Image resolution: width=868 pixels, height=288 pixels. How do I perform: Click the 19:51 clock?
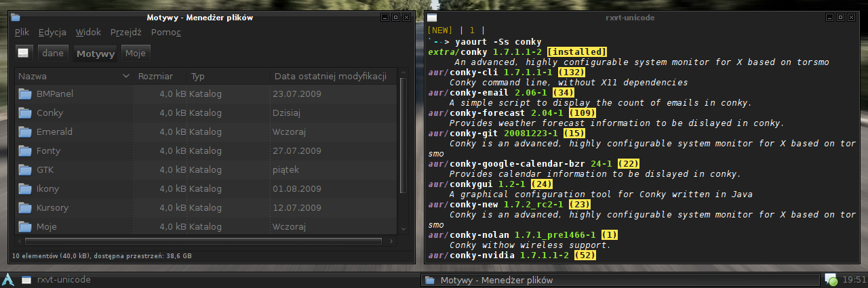click(x=854, y=279)
